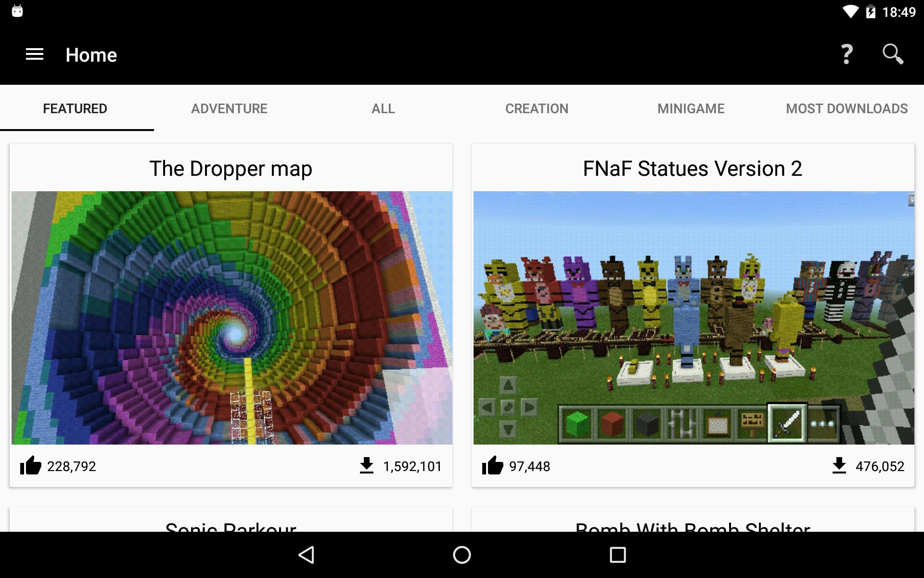Toggle the MINIGAME category filter

[690, 108]
